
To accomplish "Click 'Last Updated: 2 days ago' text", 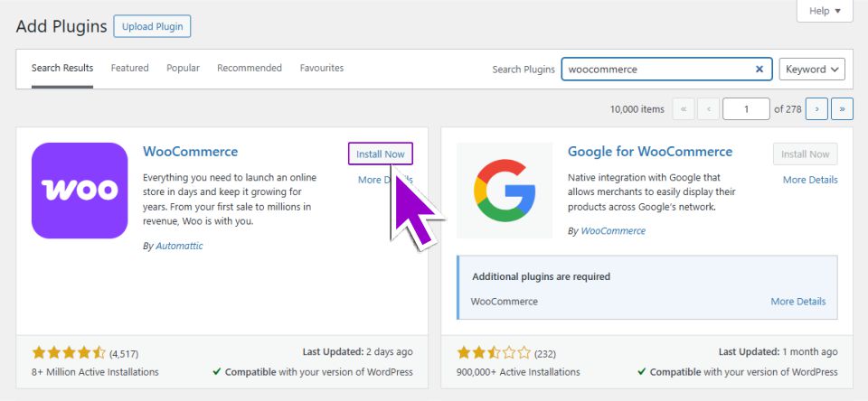I will click(x=358, y=351).
